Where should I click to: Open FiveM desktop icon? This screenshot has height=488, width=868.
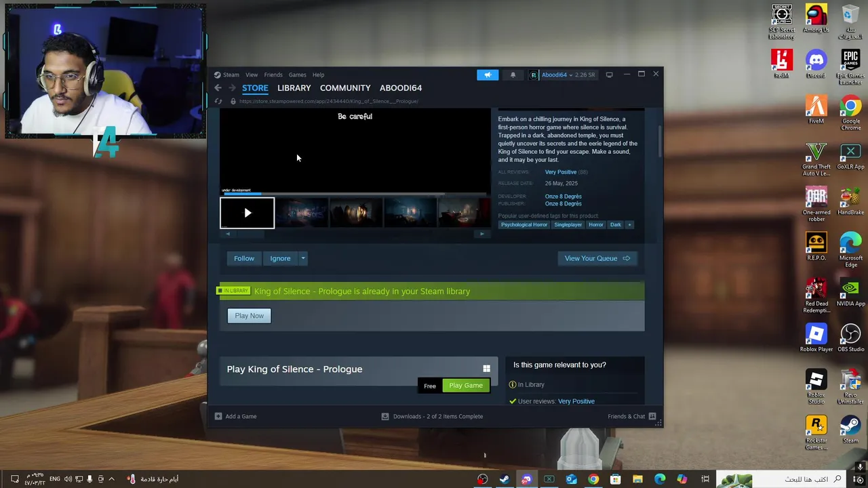tap(816, 110)
